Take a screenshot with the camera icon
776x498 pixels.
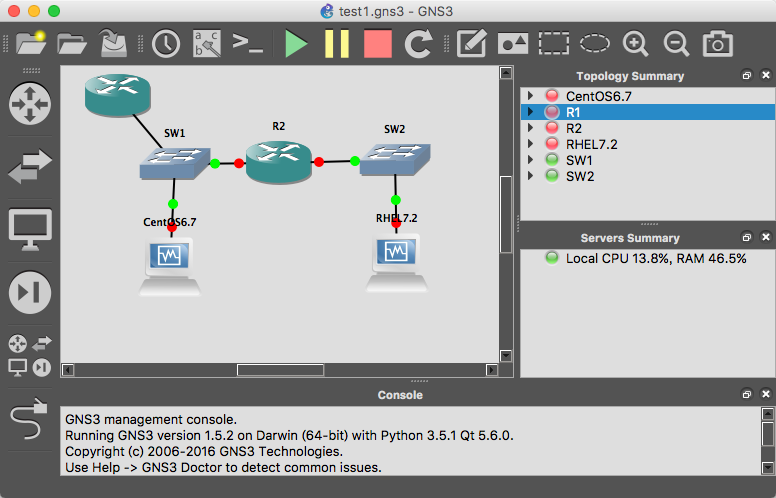coord(718,44)
